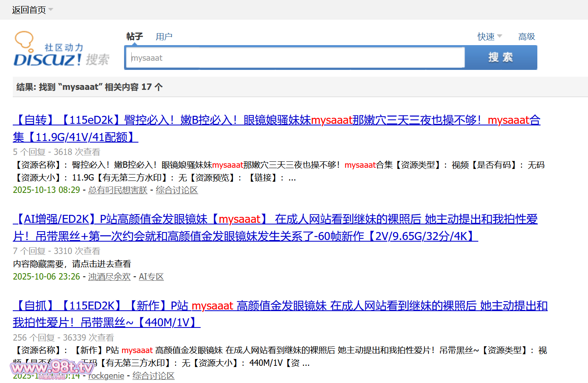Open 综合讨论区 forum beside rockgenie
The height and width of the screenshot is (383, 588).
click(153, 376)
